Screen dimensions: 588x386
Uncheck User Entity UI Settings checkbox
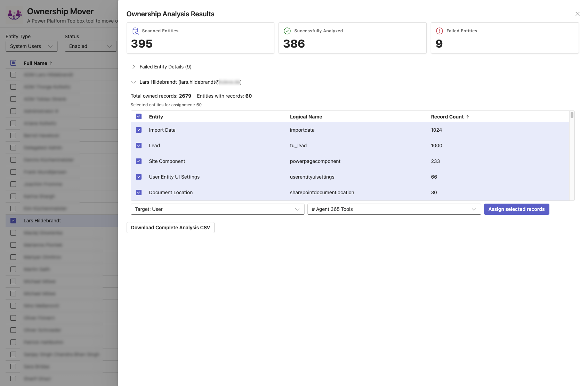139,177
